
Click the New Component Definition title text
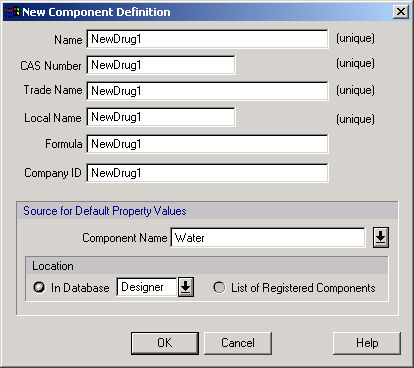pyautogui.click(x=96, y=12)
